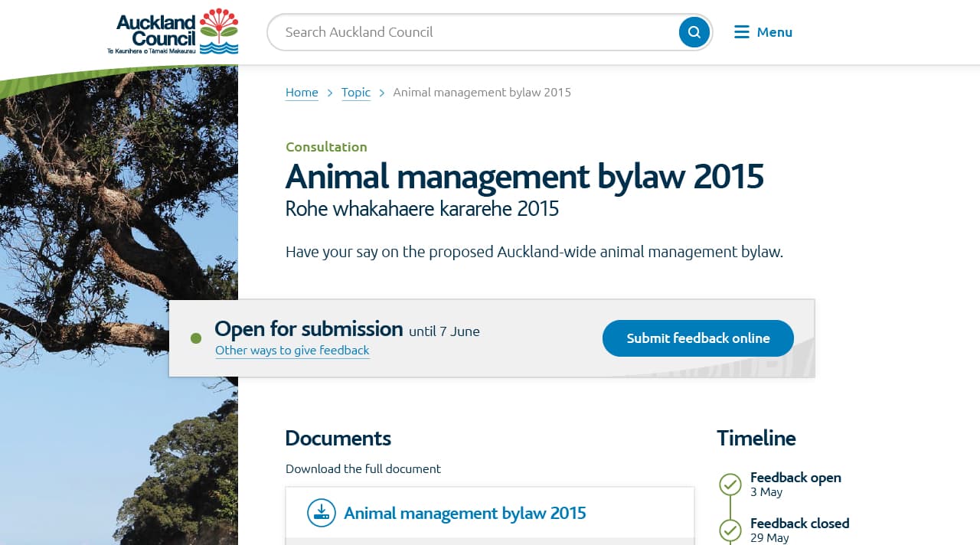
Task: Click the until 7 June text
Action: 444,331
